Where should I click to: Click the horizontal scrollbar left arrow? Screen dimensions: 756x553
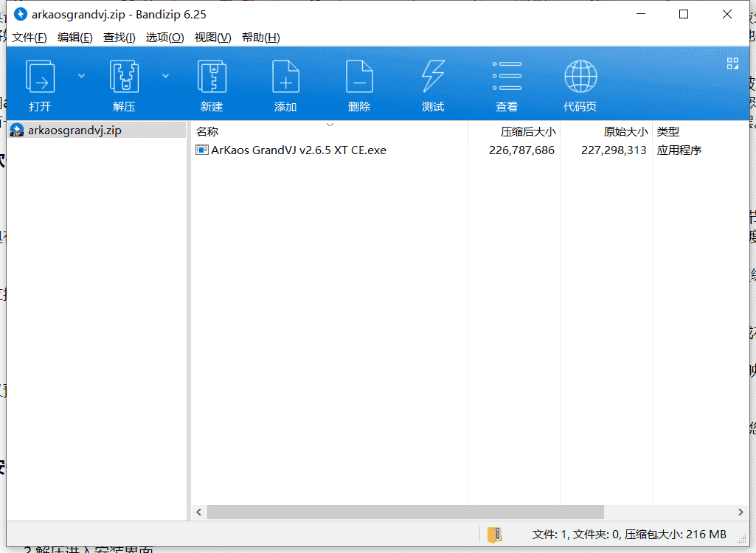pos(199,512)
